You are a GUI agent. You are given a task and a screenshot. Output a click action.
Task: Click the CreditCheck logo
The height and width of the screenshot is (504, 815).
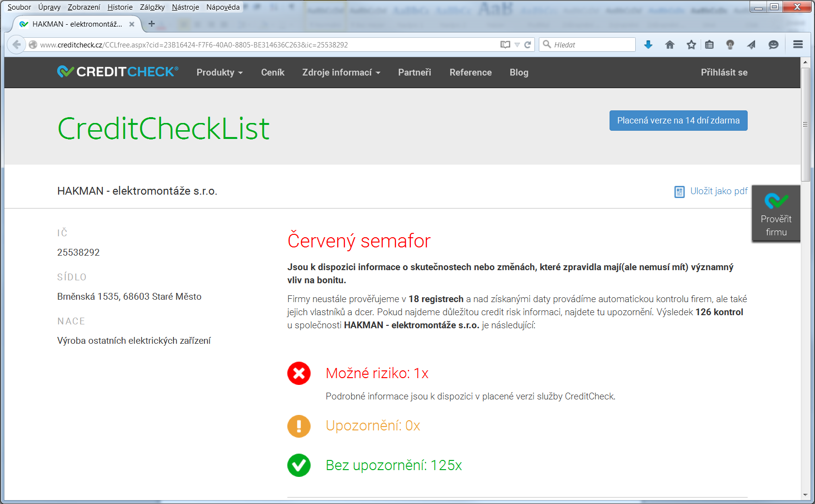pyautogui.click(x=118, y=72)
